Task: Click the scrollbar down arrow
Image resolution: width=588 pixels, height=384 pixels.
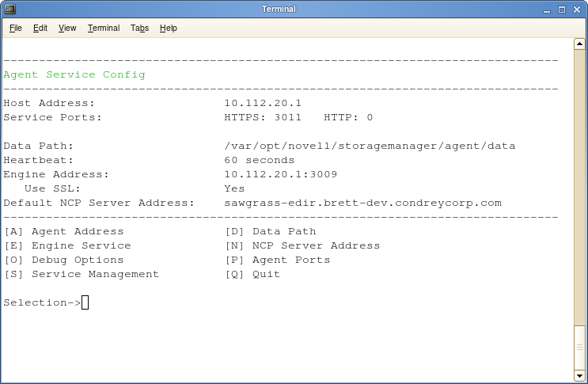Action: (581, 375)
